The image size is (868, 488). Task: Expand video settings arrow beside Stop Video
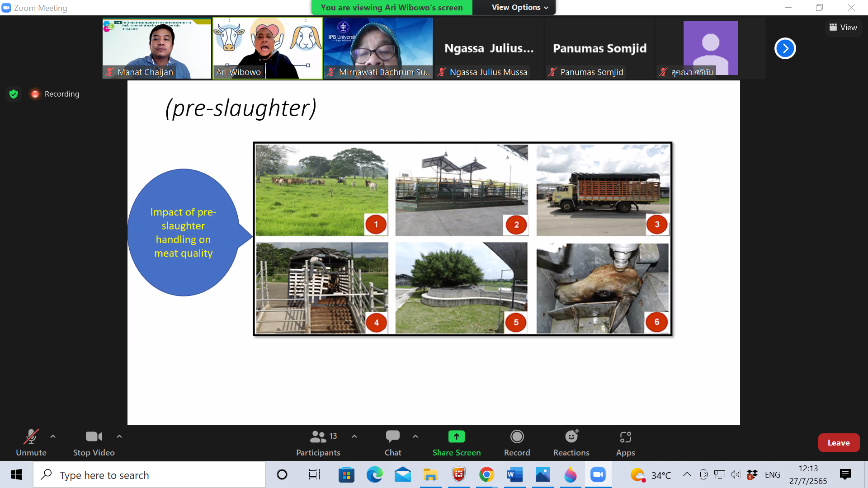pyautogui.click(x=119, y=436)
